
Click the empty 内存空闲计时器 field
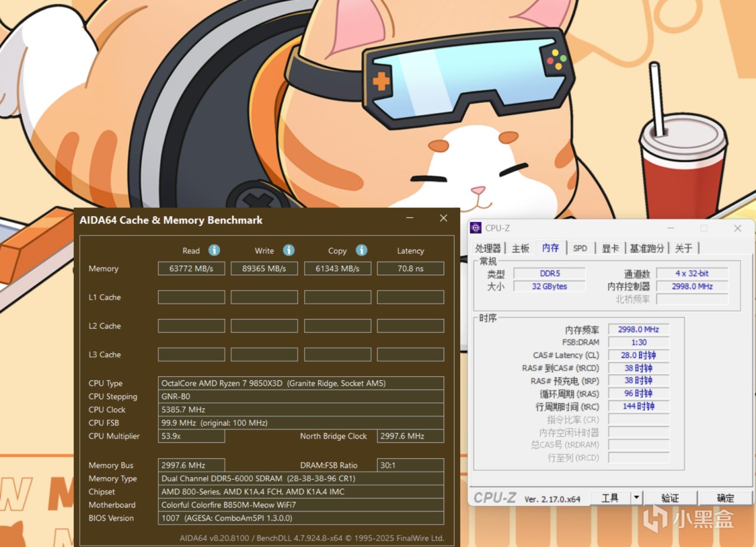[638, 432]
